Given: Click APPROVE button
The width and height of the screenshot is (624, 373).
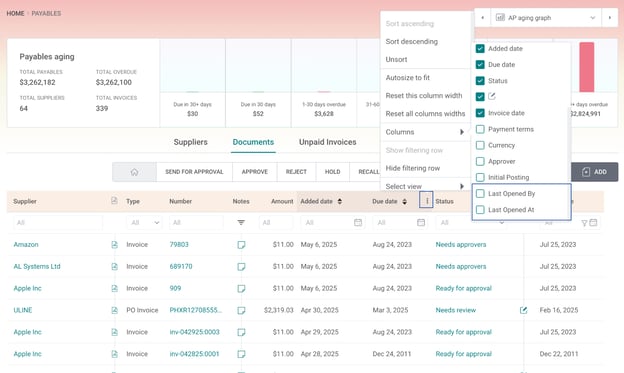Looking at the screenshot, I should click(x=255, y=172).
